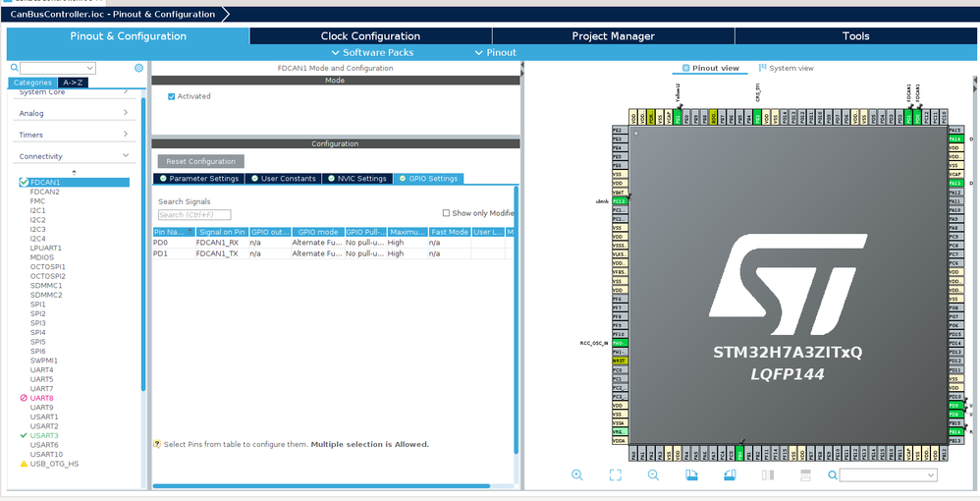Select green pin PD1 for FDCAN1
Image resolution: width=980 pixels, height=501 pixels.
(908, 117)
